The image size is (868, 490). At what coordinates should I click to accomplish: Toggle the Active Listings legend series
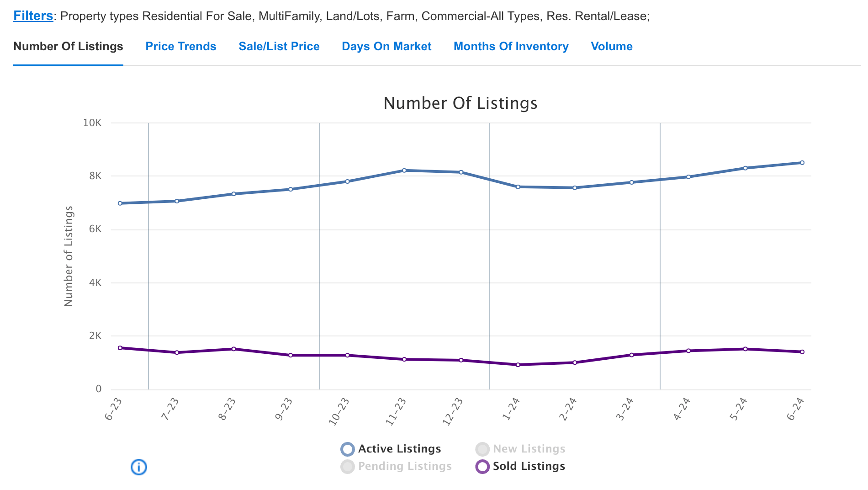(x=391, y=449)
